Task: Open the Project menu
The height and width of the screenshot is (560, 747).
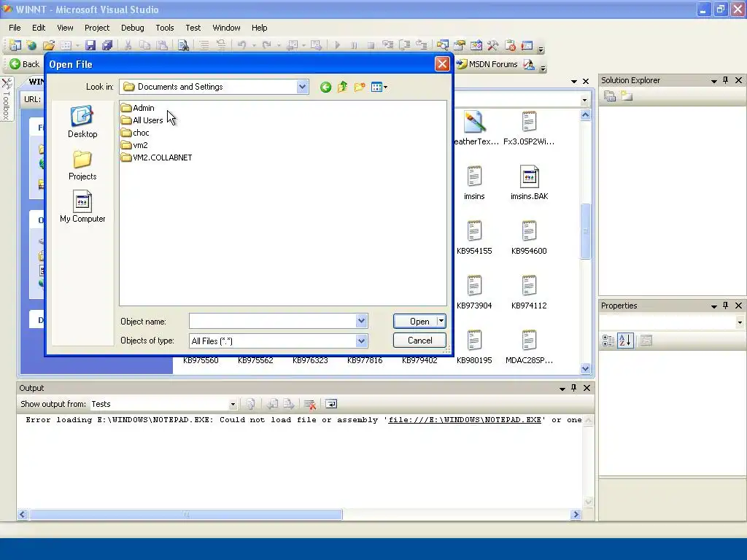Action: [x=97, y=28]
